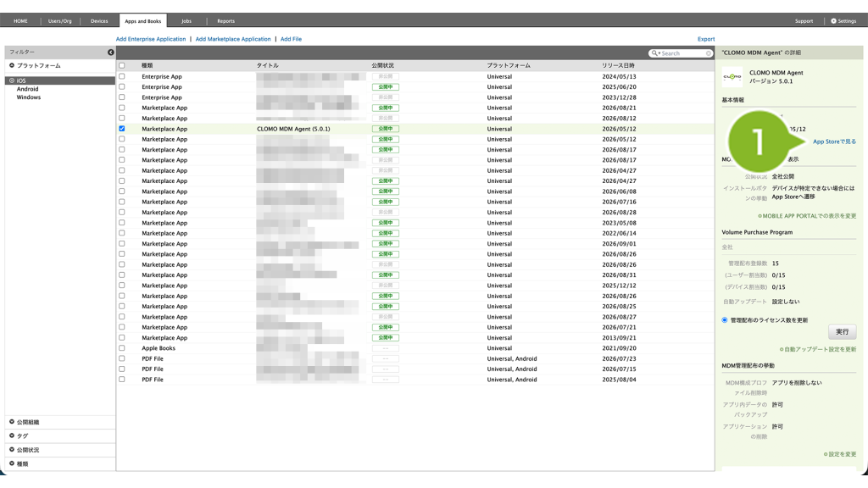Click the gear next to 設定を変更
This screenshot has width=868, height=488.
tap(826, 454)
